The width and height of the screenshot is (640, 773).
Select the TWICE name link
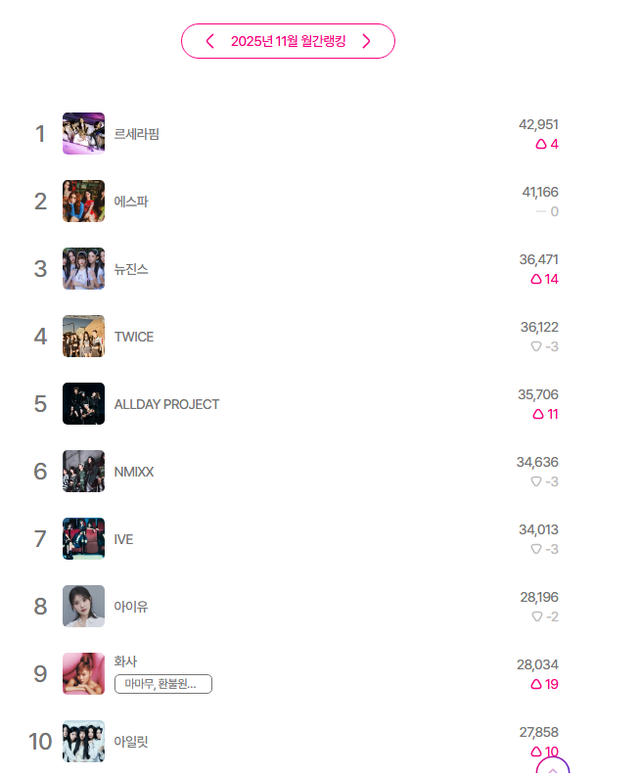[x=134, y=337]
